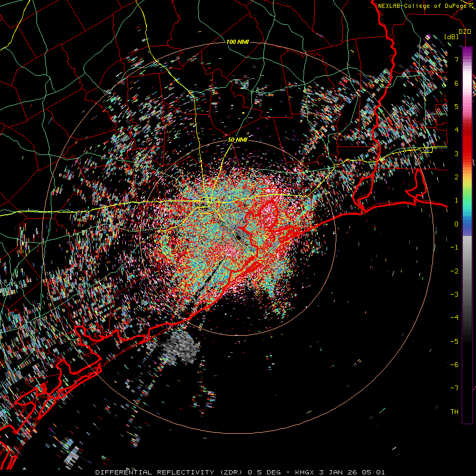Click the "5" tick label on the scale
The width and height of the screenshot is (476, 476).
456,106
